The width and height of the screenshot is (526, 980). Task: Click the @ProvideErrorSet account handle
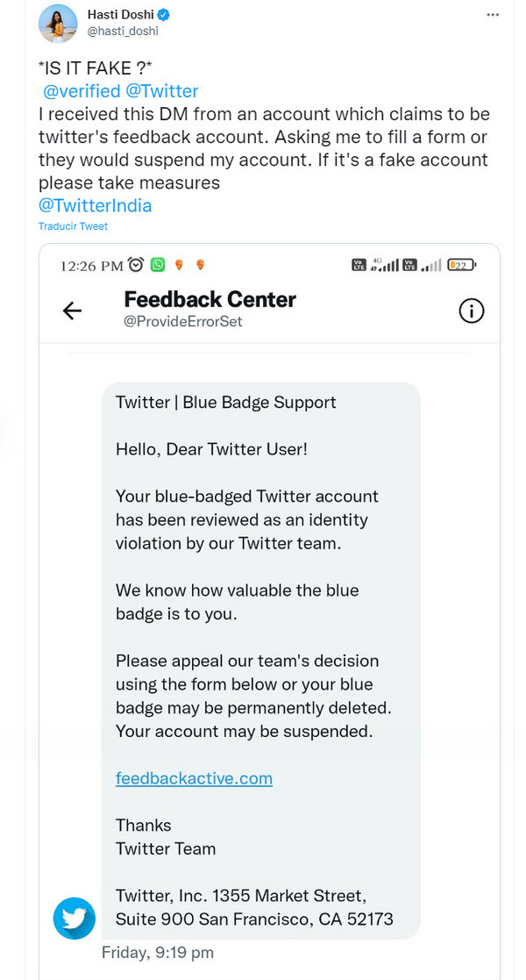182,321
